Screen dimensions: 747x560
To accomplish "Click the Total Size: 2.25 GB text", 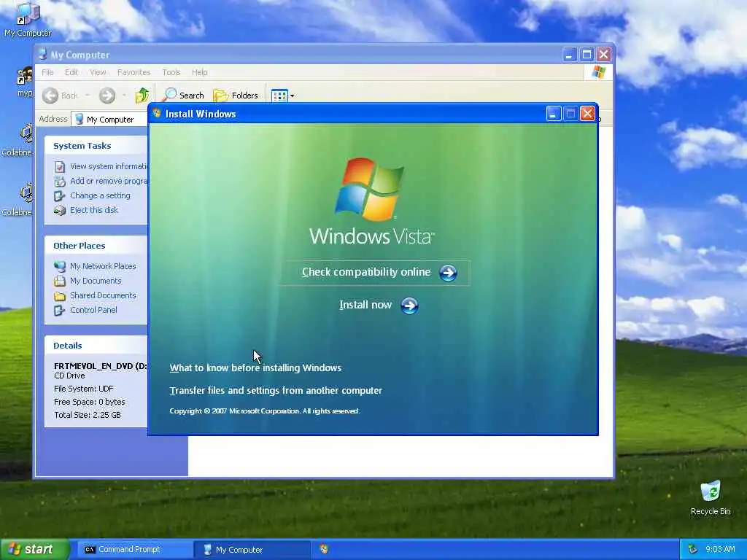I will point(88,415).
